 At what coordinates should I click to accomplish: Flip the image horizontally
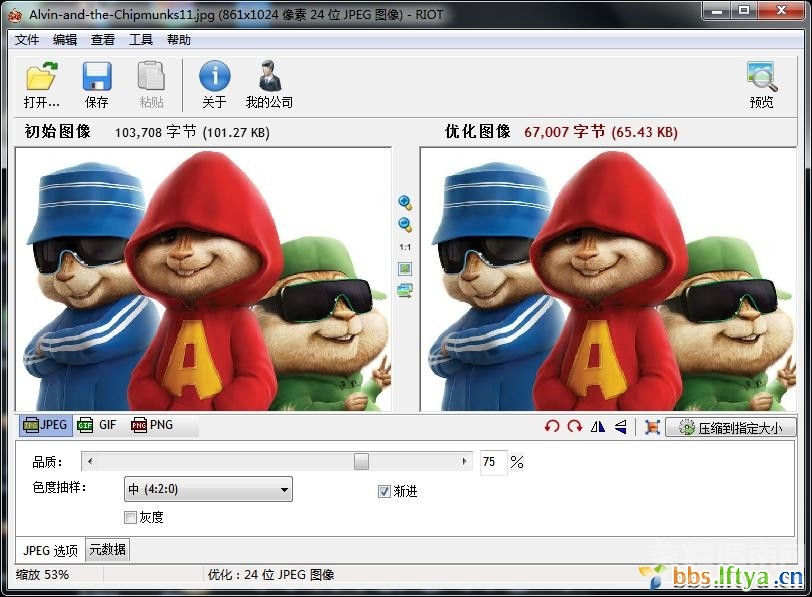(598, 427)
